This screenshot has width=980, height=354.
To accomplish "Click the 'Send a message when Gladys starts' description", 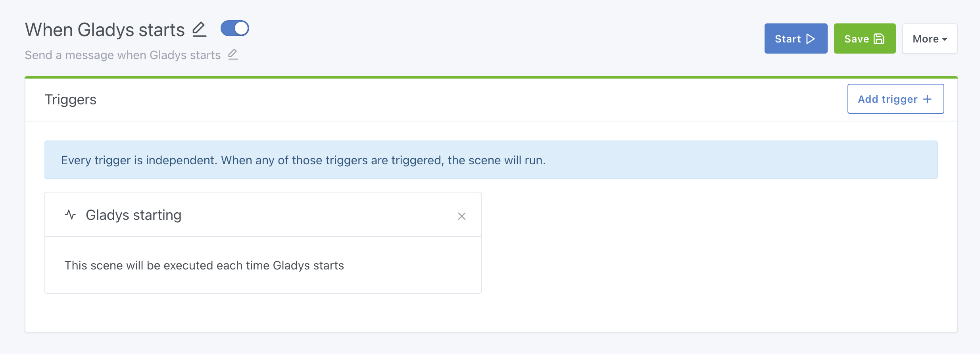I will pyautogui.click(x=123, y=55).
